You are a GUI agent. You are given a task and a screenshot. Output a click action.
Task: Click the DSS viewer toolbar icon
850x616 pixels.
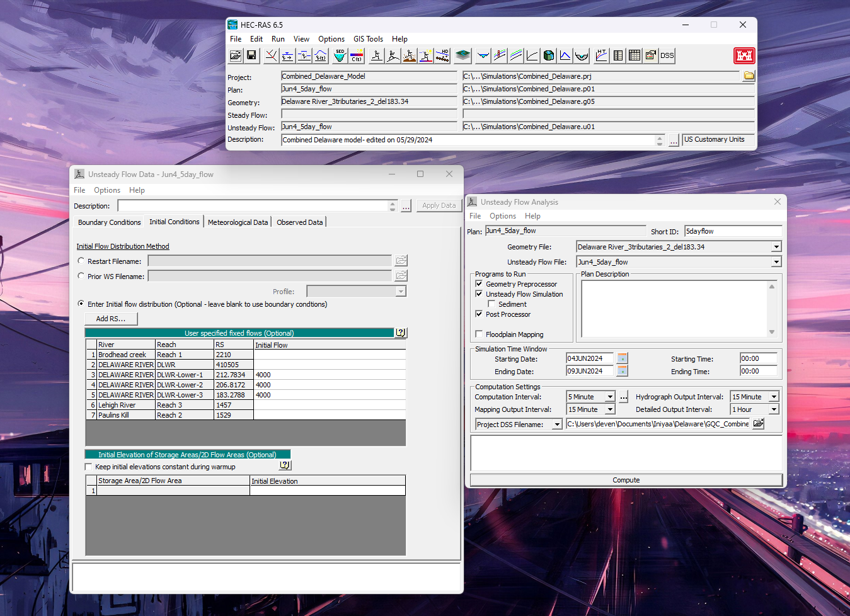click(667, 55)
